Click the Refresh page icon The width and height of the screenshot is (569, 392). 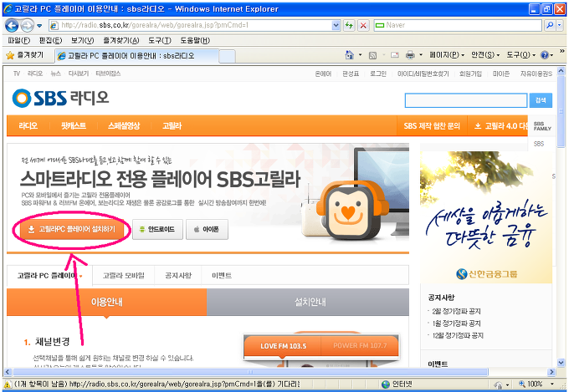tap(349, 25)
